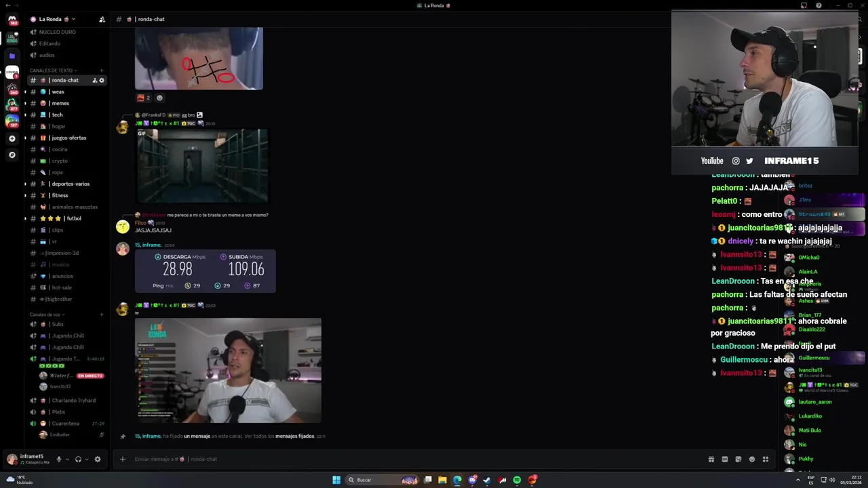Open user settings gear icon

tap(98, 459)
